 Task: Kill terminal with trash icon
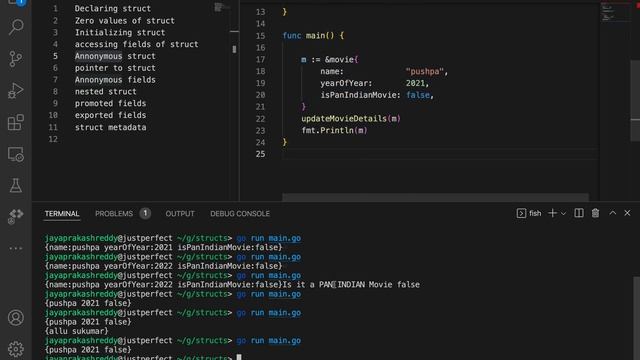coord(596,213)
